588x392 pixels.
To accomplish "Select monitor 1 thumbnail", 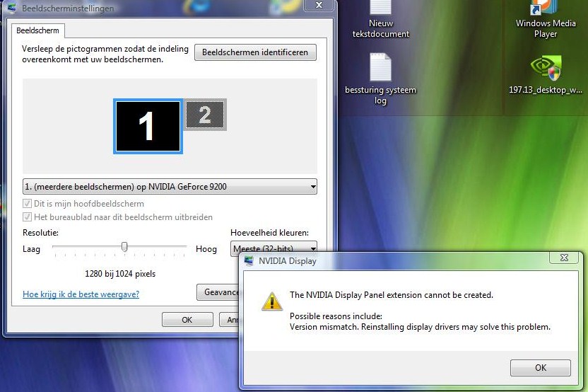I will pyautogui.click(x=148, y=126).
